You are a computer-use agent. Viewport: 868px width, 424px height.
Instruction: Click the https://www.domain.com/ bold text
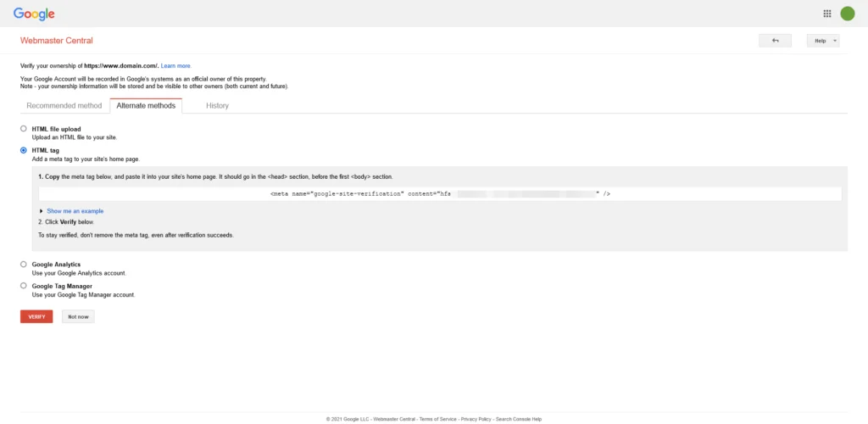tap(121, 66)
